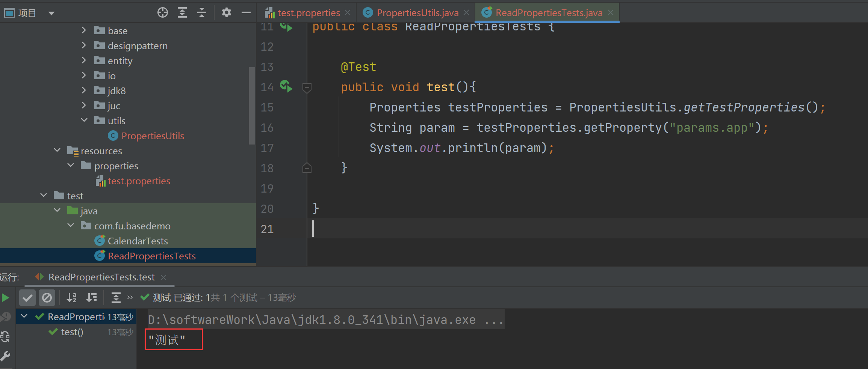Expand all nodes in the project tree

182,12
